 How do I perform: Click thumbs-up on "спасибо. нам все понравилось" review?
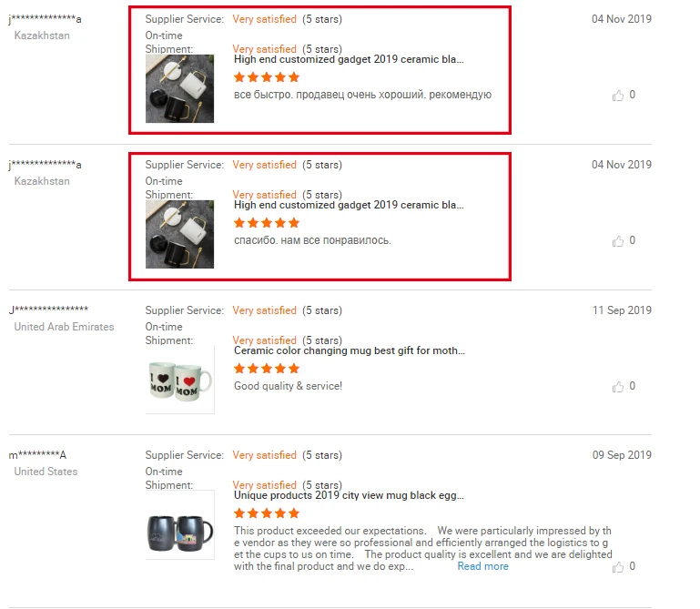click(618, 241)
